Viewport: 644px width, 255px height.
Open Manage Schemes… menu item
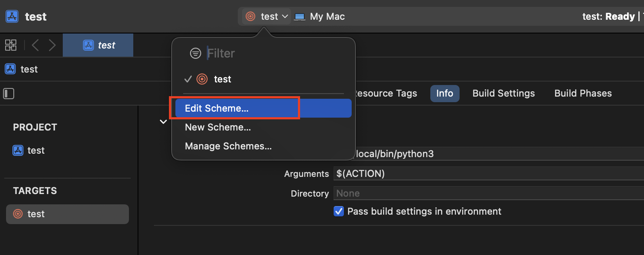228,146
